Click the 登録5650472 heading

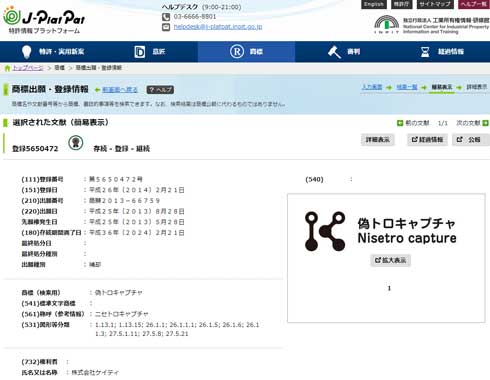(35, 149)
